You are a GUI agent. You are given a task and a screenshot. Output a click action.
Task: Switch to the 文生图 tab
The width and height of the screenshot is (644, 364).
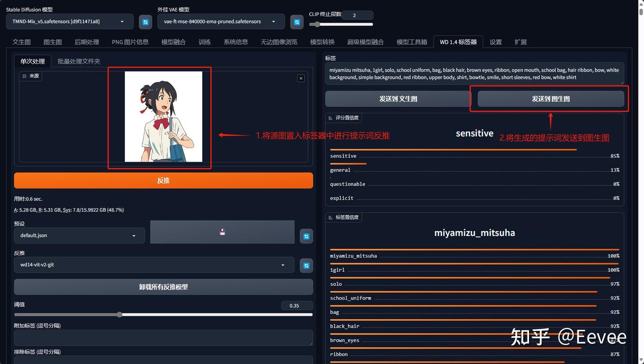pos(21,42)
